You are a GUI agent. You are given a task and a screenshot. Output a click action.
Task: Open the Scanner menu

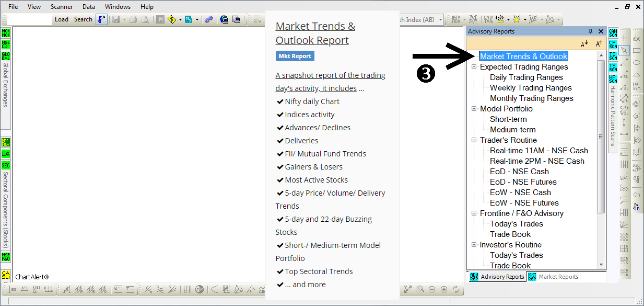(x=62, y=7)
